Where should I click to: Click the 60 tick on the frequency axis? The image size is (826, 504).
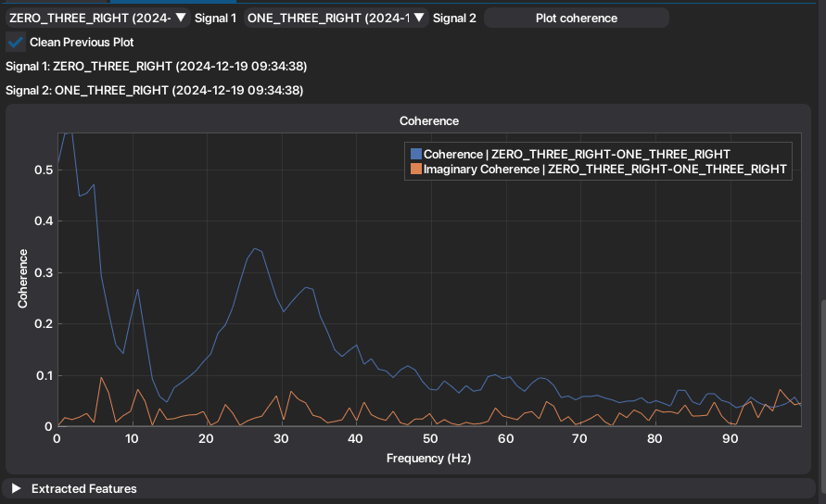[x=506, y=439]
